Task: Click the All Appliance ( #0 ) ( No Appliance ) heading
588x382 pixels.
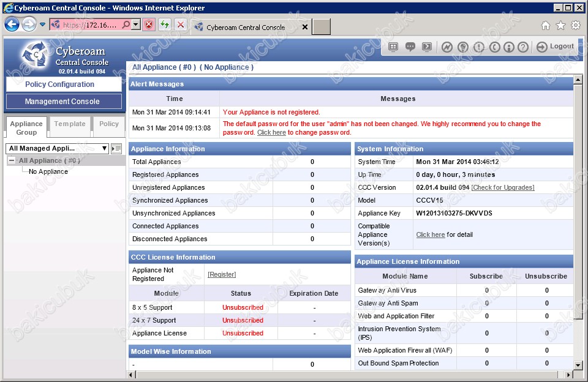Action: click(x=193, y=67)
